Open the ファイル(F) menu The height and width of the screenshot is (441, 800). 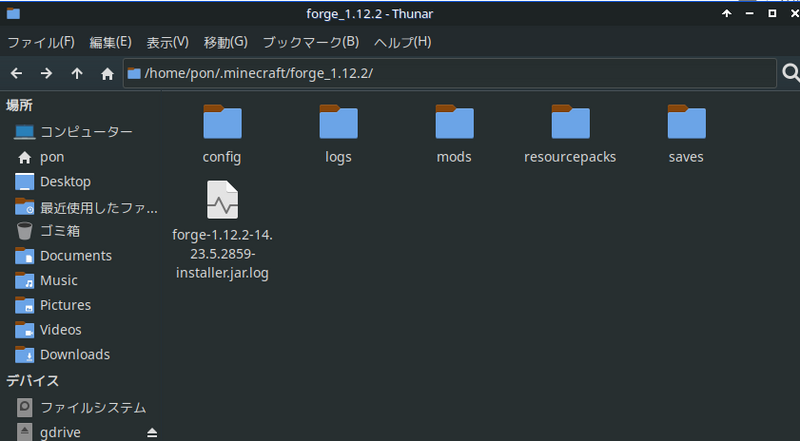(41, 42)
